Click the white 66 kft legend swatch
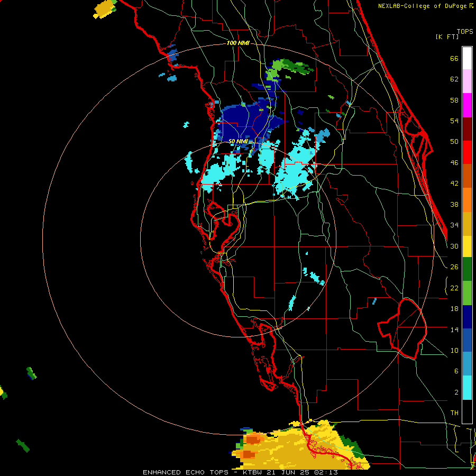 coord(467,58)
